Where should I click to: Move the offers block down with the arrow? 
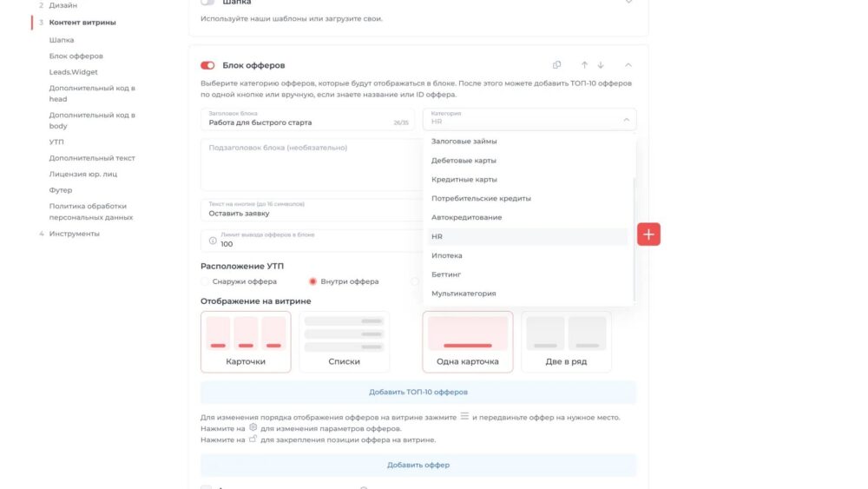(601, 65)
